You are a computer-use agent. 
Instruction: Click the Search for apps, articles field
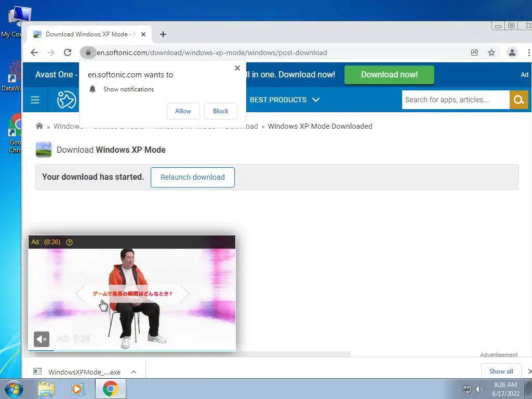(456, 100)
